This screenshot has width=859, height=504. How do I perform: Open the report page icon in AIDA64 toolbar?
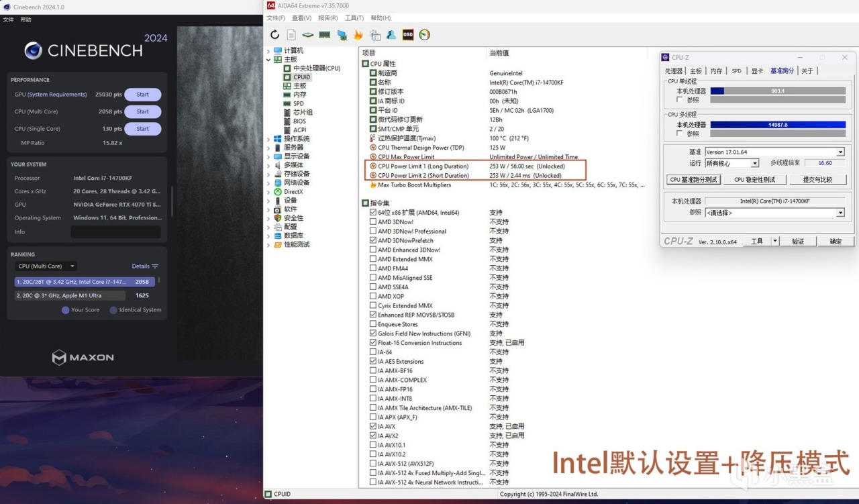coord(291,35)
